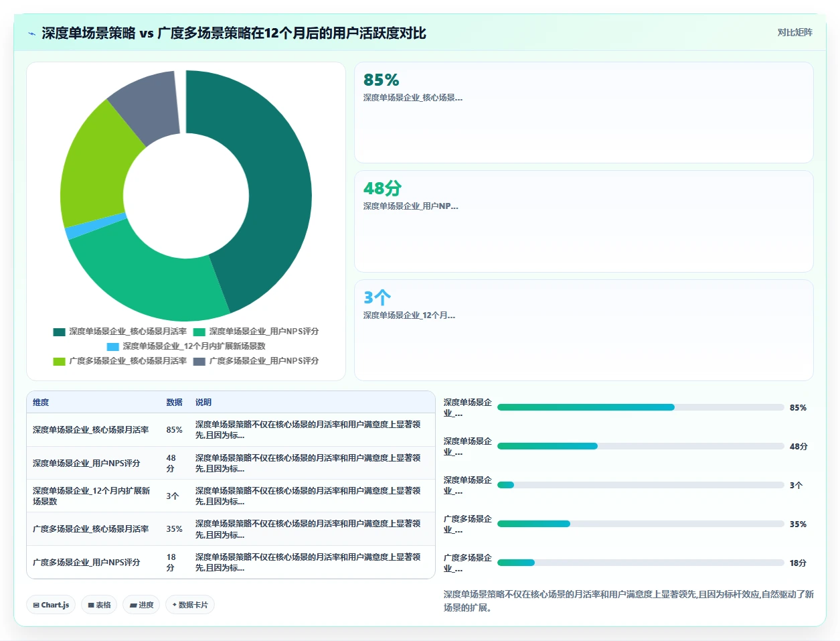Click the 18分 label beside the progress bar

click(798, 563)
